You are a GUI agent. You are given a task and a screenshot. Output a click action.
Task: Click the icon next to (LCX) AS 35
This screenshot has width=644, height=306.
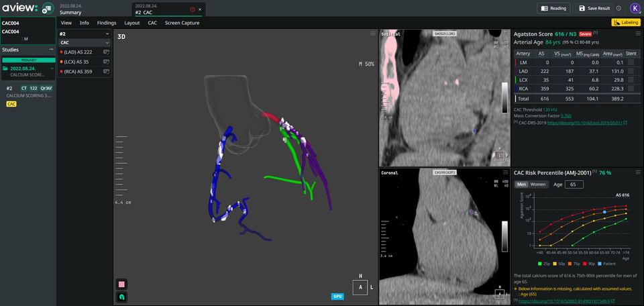coord(106,62)
